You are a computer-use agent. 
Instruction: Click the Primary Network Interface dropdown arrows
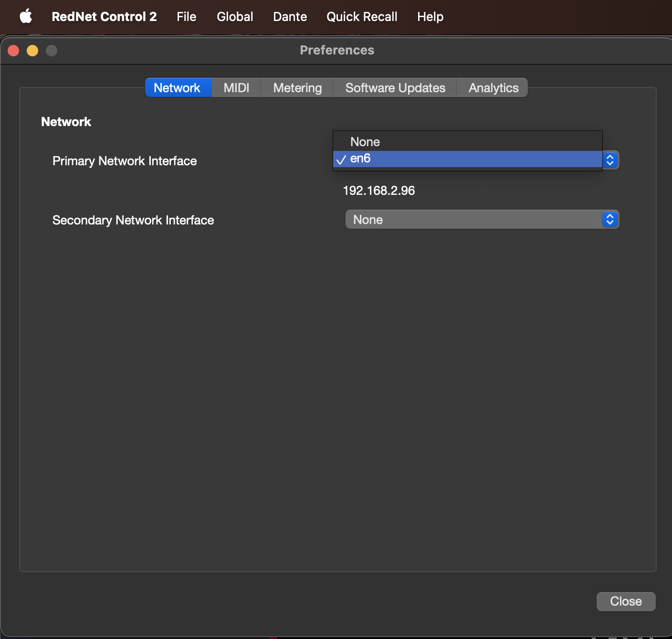click(610, 160)
